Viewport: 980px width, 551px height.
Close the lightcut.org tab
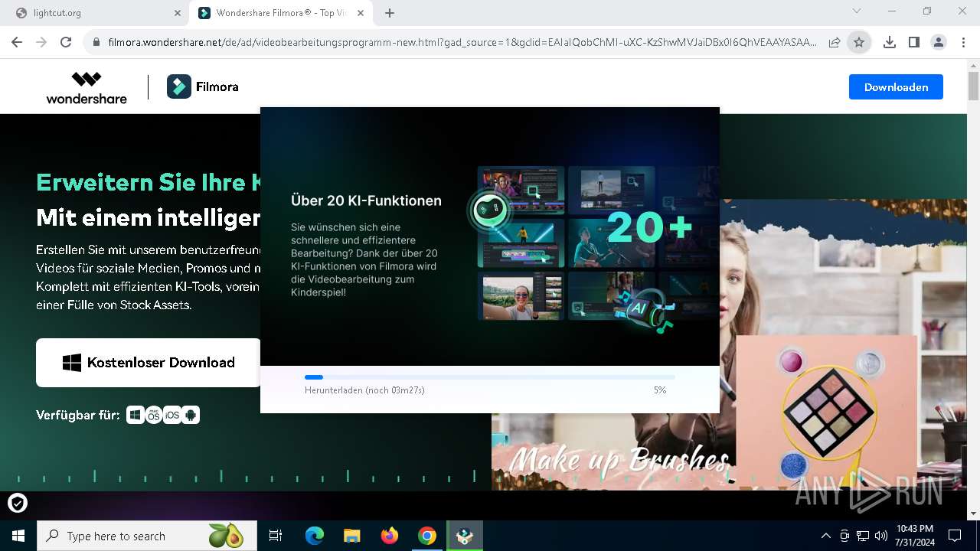click(178, 13)
